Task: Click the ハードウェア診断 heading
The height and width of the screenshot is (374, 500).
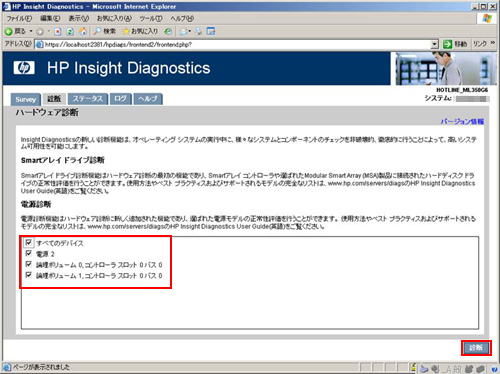Action: point(47,112)
